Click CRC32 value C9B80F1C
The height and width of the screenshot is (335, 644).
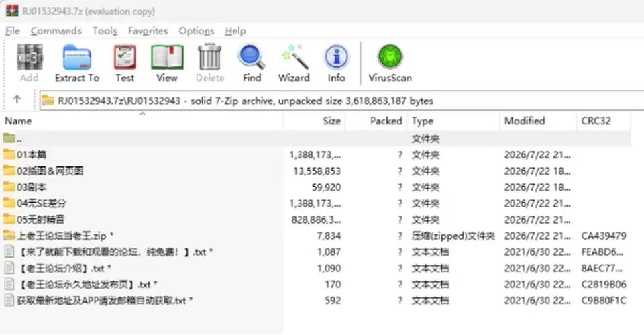(x=603, y=301)
